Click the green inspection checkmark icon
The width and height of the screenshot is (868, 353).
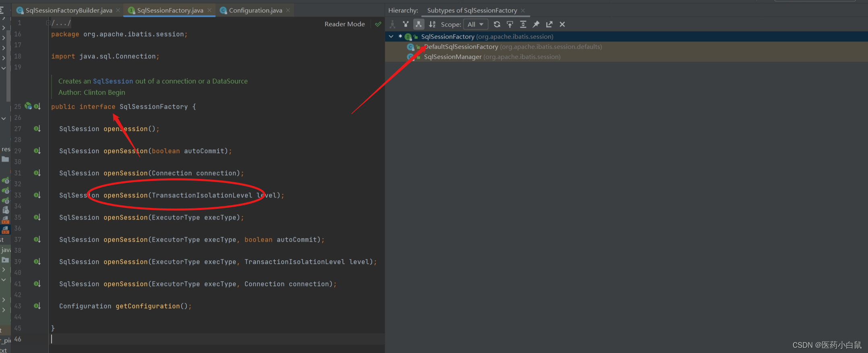tap(378, 24)
